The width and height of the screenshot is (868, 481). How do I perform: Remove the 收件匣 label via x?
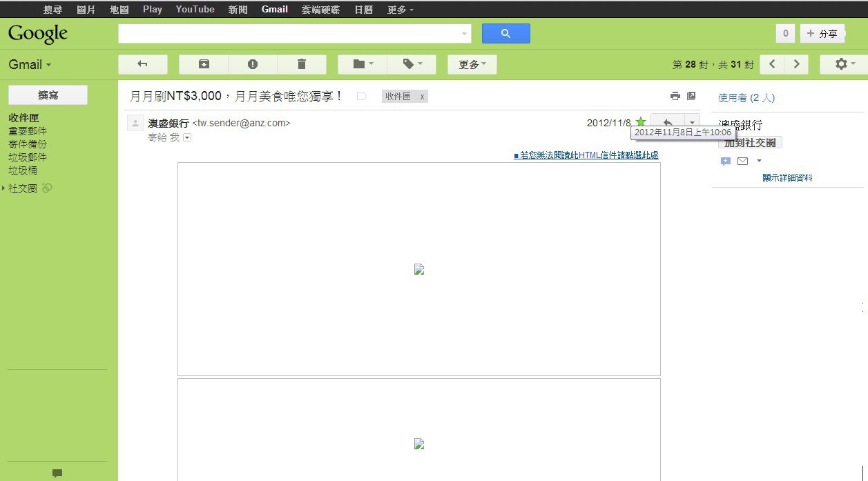pos(422,97)
